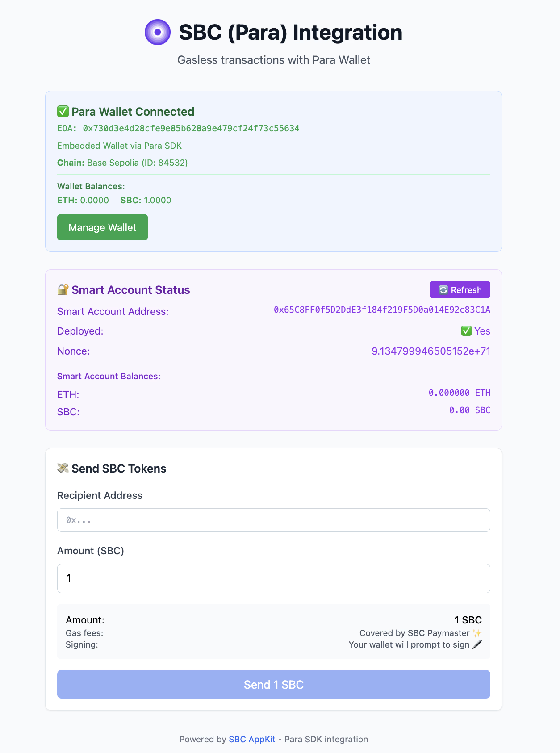This screenshot has height=753, width=560.
Task: Click the smart account ETH balance value
Action: [459, 393]
